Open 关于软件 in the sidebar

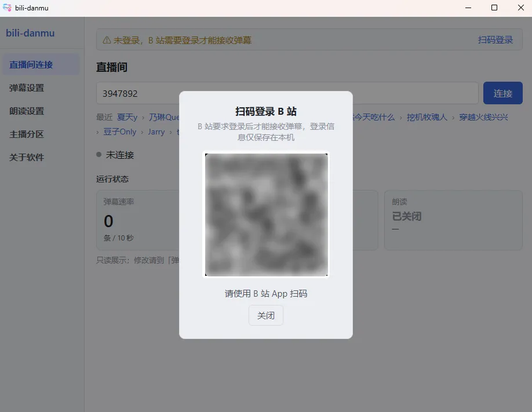click(41, 157)
